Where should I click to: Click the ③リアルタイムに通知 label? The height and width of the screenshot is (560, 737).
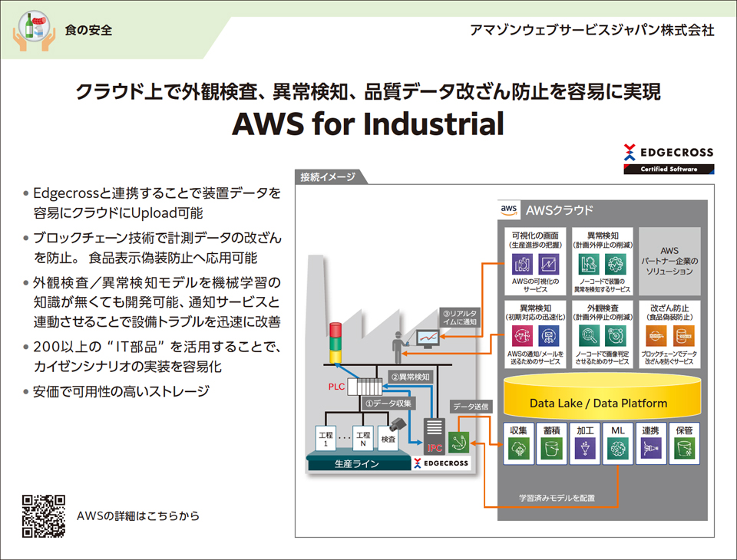(460, 318)
